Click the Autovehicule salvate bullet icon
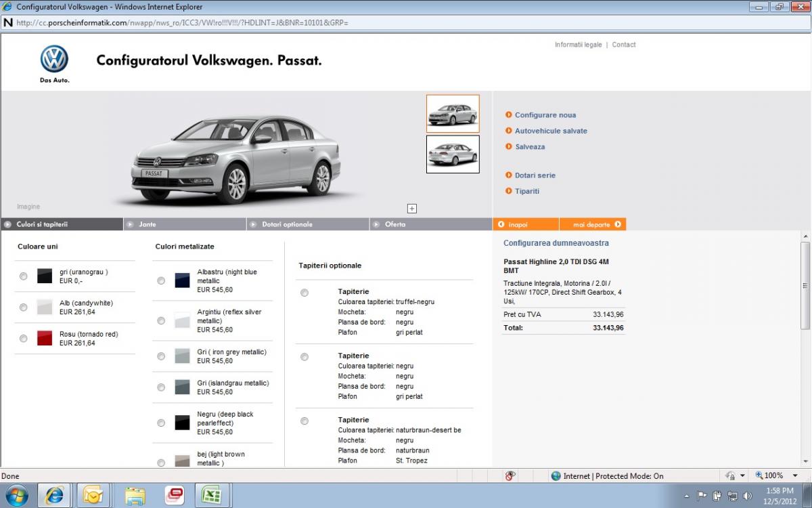Viewport: 812px width, 508px height. 509,131
